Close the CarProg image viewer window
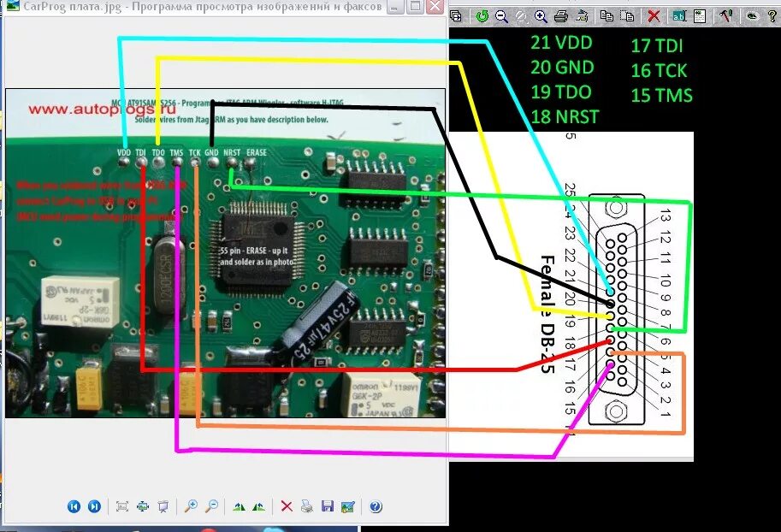 [435, 7]
